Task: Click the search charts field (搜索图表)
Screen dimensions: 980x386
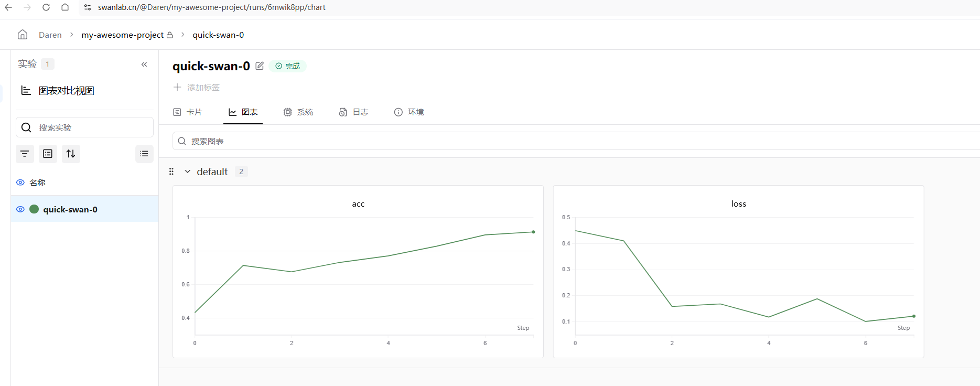Action: pyautogui.click(x=576, y=141)
